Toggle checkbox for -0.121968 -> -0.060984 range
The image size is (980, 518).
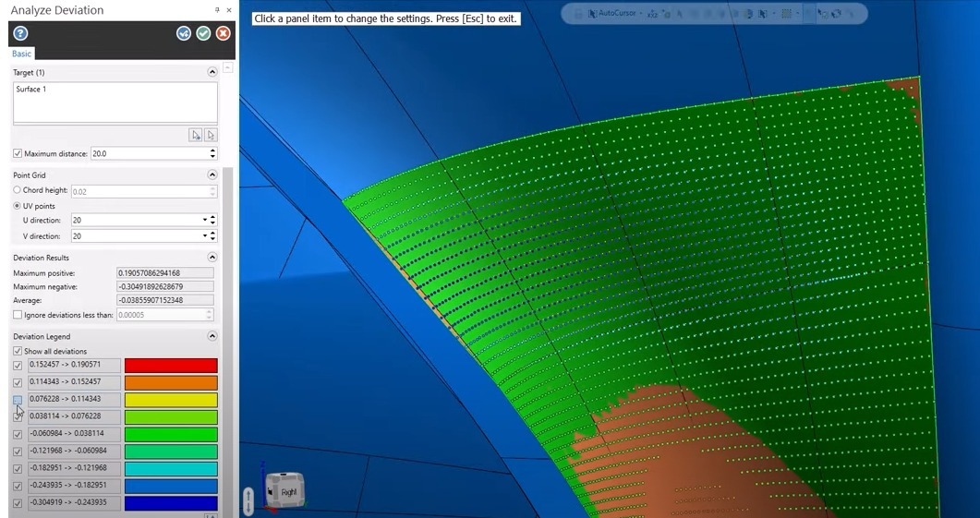click(x=18, y=452)
